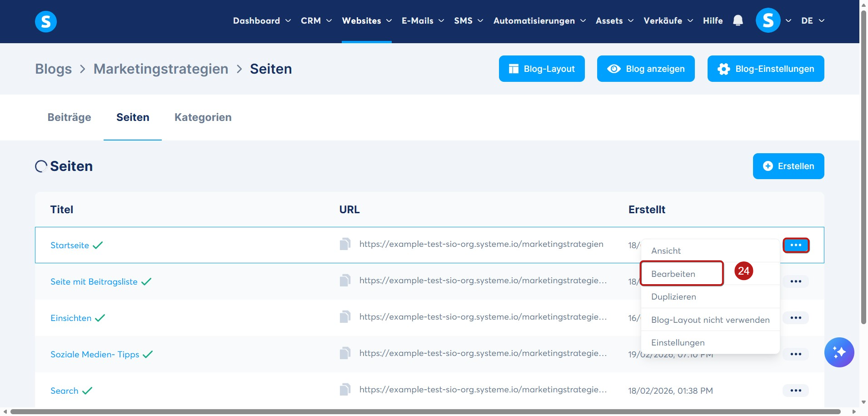Image resolution: width=868 pixels, height=416 pixels.
Task: Click copy URL icon for Seite mit Beitragsliste
Action: (x=345, y=281)
